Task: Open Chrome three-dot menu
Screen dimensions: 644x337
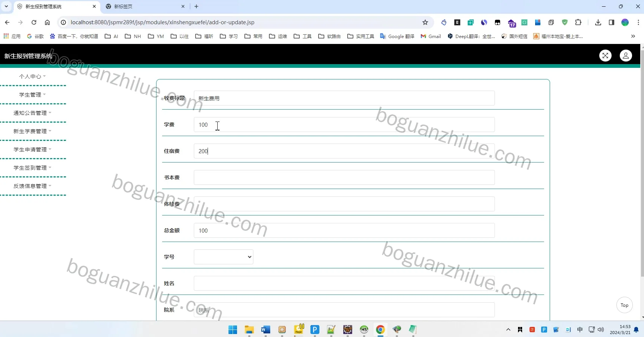Action: click(638, 22)
